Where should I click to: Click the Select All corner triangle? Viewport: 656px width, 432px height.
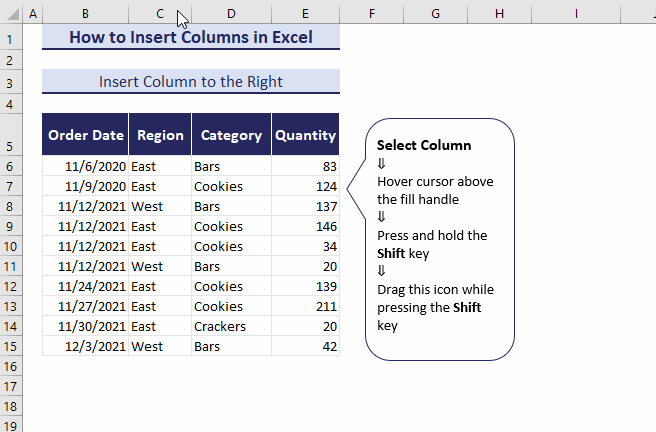pyautogui.click(x=13, y=14)
